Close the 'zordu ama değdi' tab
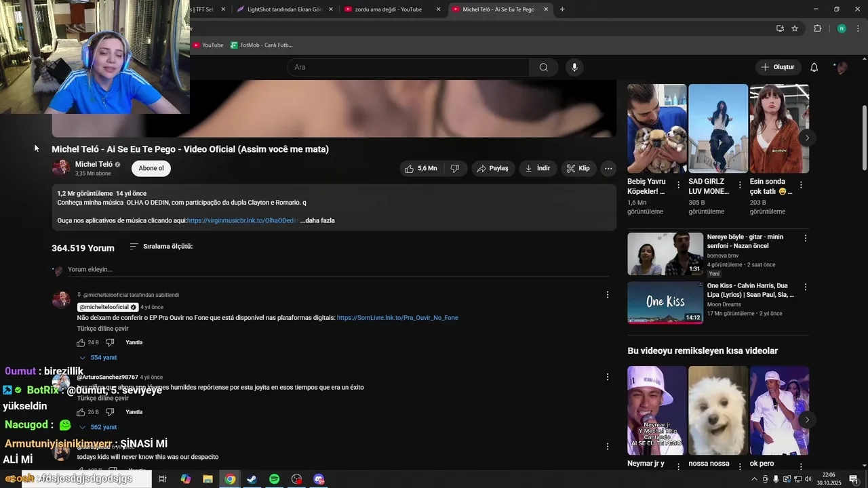 coord(438,9)
